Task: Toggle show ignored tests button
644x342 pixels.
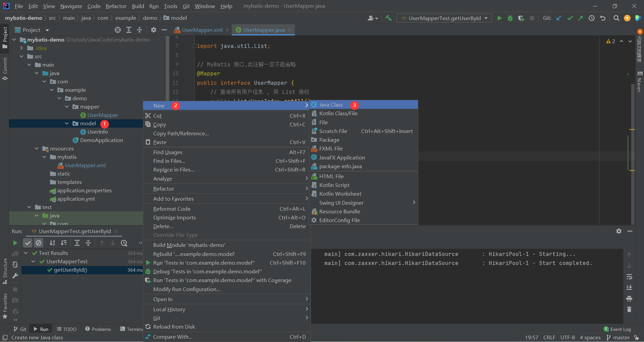Action: pyautogui.click(x=39, y=243)
